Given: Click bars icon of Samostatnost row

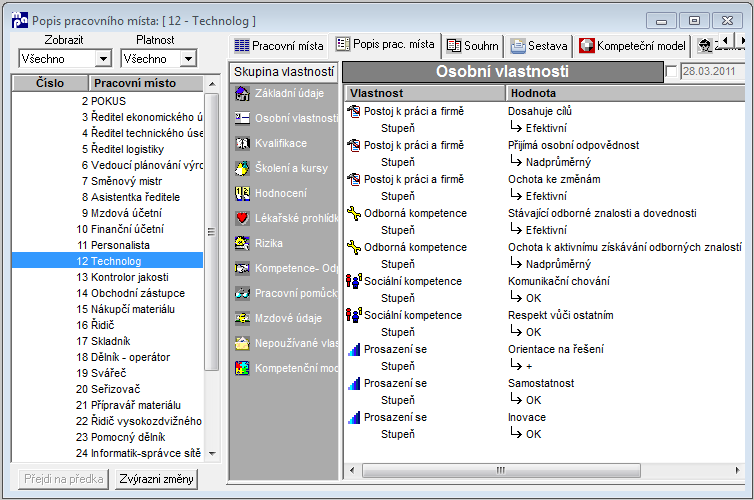Looking at the screenshot, I should (354, 384).
